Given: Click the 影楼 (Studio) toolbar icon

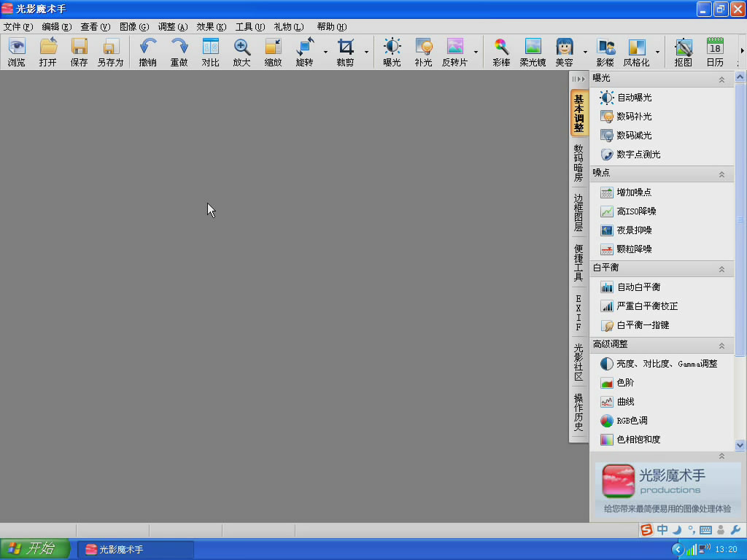Looking at the screenshot, I should coord(605,52).
